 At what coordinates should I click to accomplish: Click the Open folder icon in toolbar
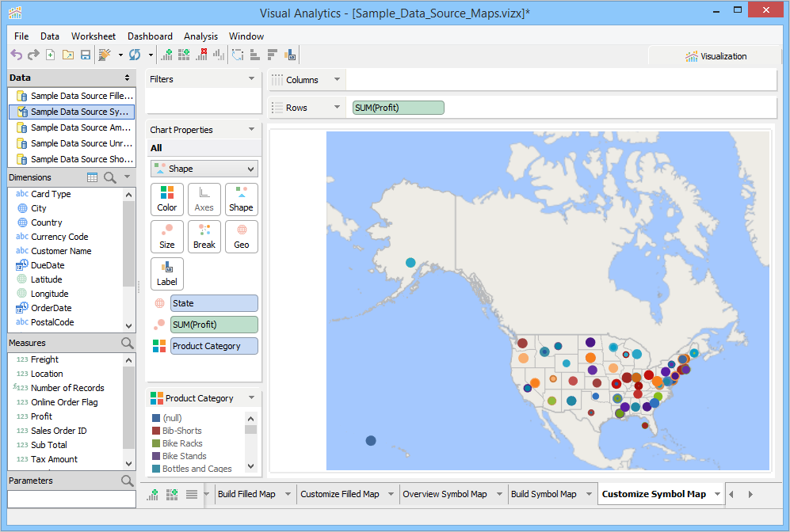point(68,55)
